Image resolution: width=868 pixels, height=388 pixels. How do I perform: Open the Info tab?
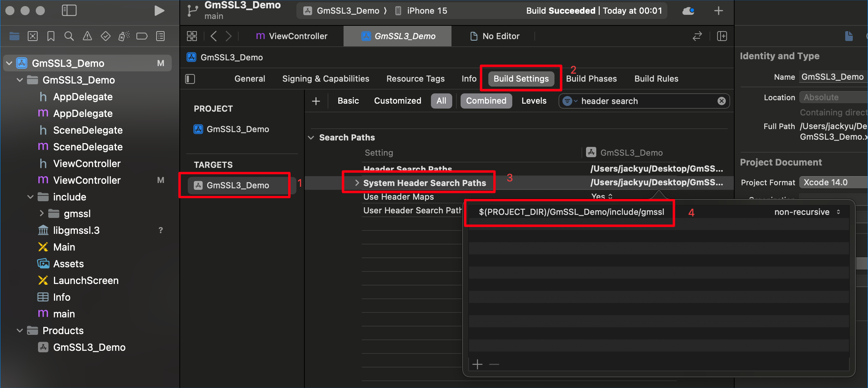coord(469,79)
